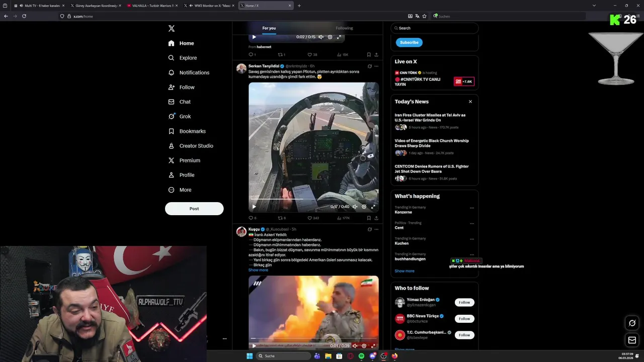
Task: Switch to the Multi TV browser tab
Action: point(39,6)
